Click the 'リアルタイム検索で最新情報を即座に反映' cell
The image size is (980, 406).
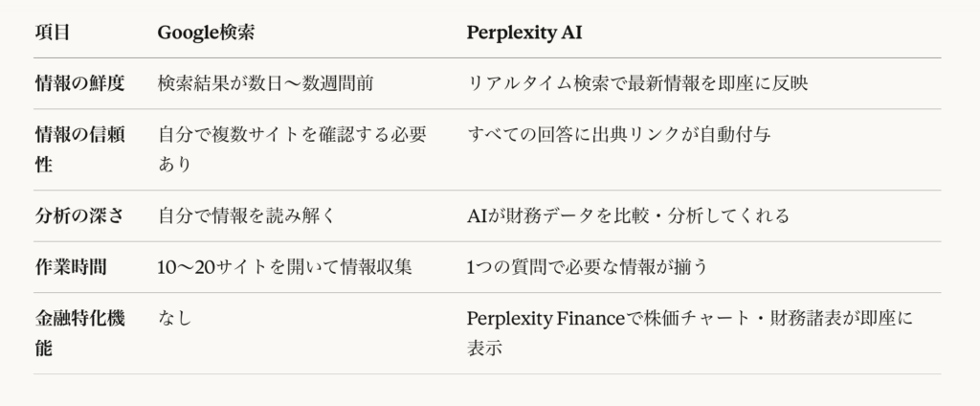point(638,83)
